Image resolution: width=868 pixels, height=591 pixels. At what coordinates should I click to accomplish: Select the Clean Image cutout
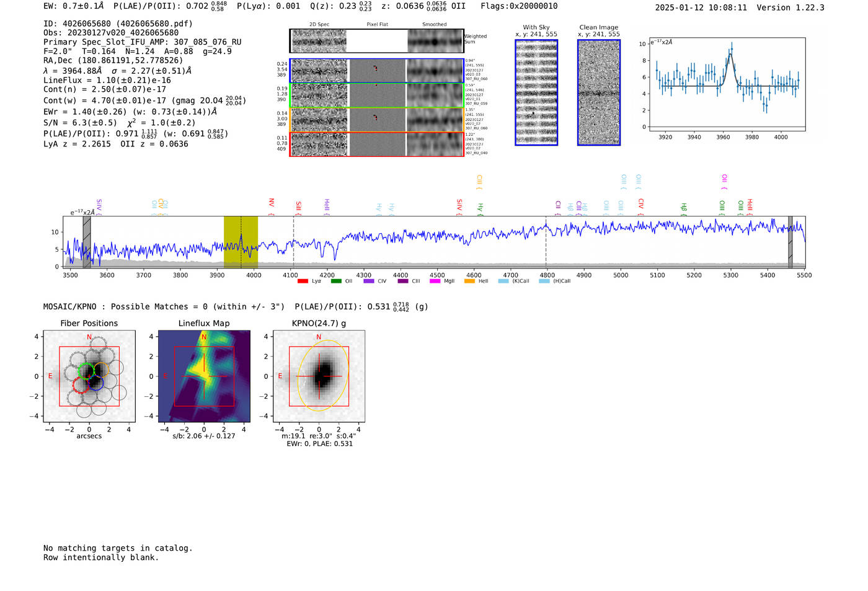599,92
